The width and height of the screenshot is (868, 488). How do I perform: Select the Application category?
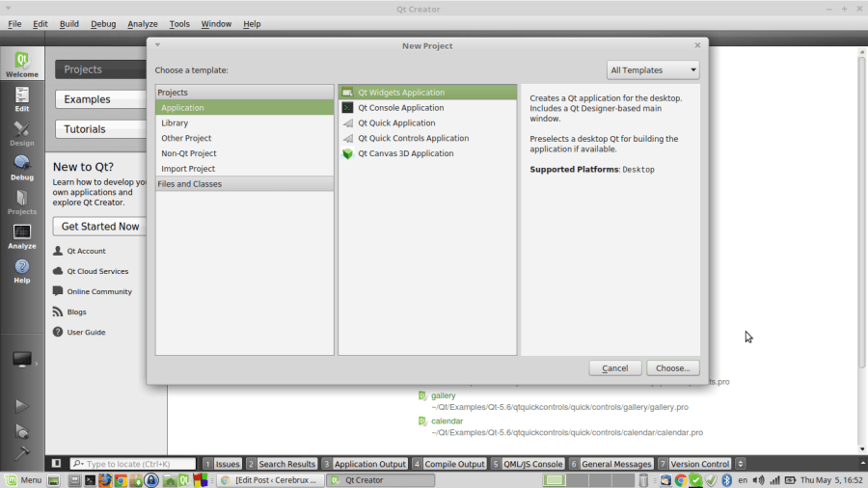pyautogui.click(x=245, y=108)
